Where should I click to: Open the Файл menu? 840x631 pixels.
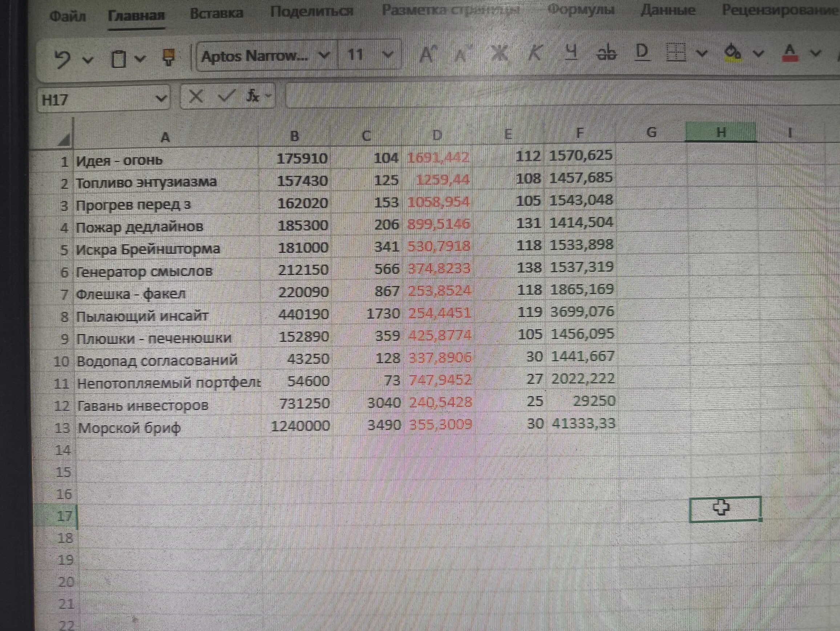68,16
